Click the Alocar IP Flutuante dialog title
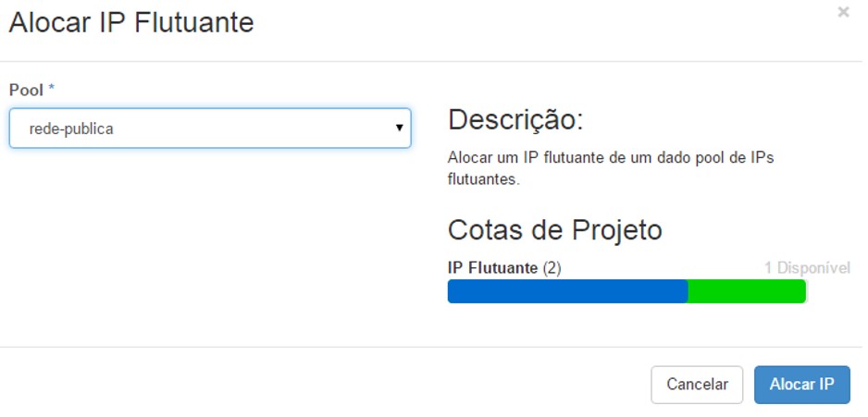The height and width of the screenshot is (417, 868). coord(131,23)
